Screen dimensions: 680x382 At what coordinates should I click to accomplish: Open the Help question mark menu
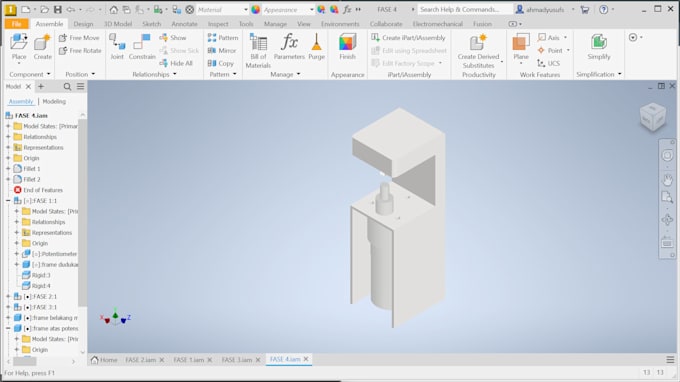click(603, 10)
